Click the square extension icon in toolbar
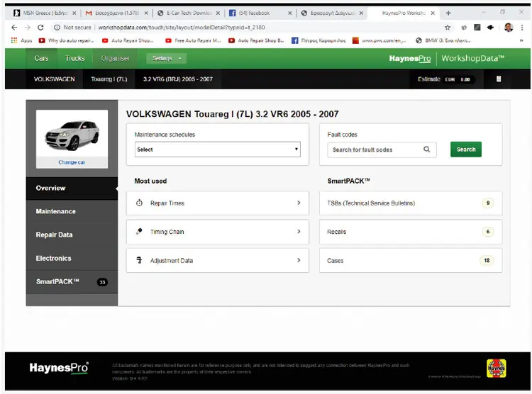 [477, 27]
